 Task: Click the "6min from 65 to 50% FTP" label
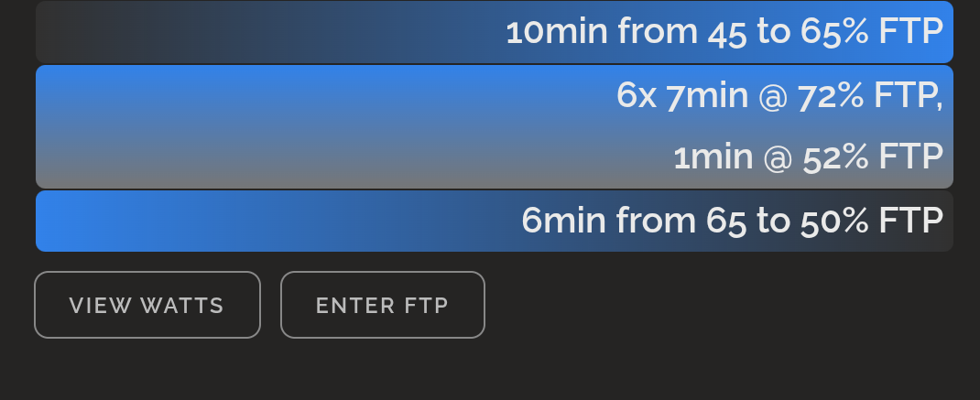pyautogui.click(x=732, y=221)
